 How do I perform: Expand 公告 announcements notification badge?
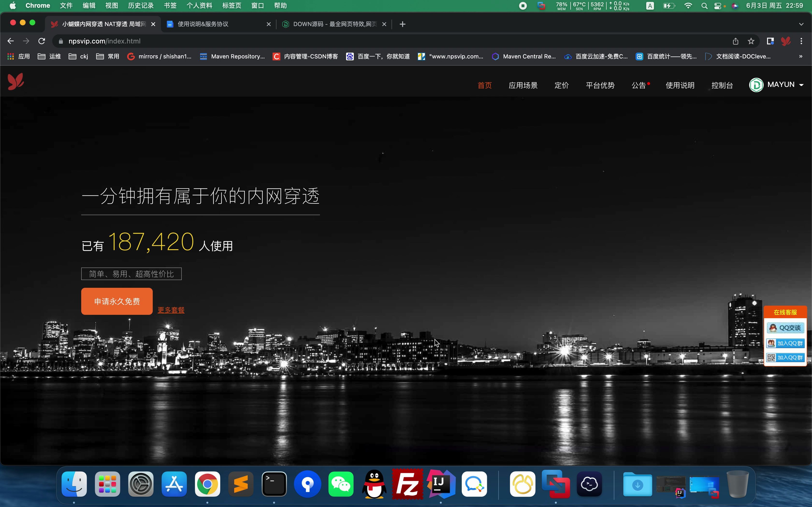coord(649,82)
